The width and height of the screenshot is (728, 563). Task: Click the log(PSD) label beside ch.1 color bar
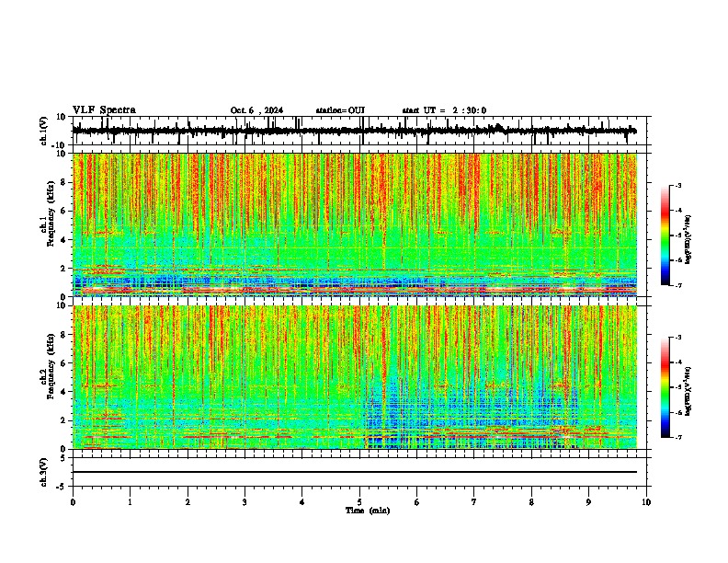[688, 240]
